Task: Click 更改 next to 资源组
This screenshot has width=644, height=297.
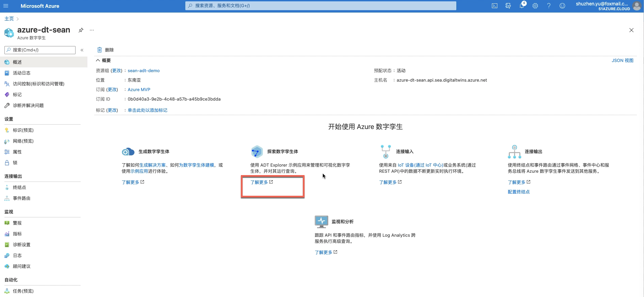Action: [x=117, y=70]
